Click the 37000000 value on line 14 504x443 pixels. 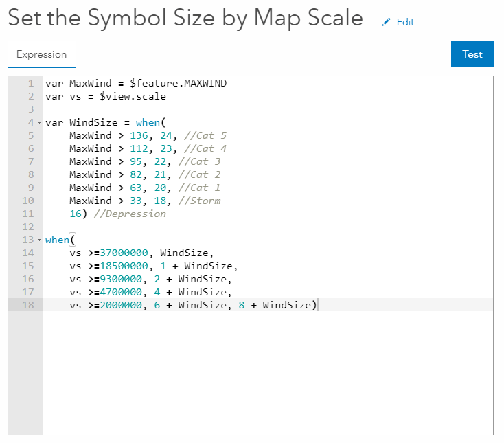[x=124, y=253]
